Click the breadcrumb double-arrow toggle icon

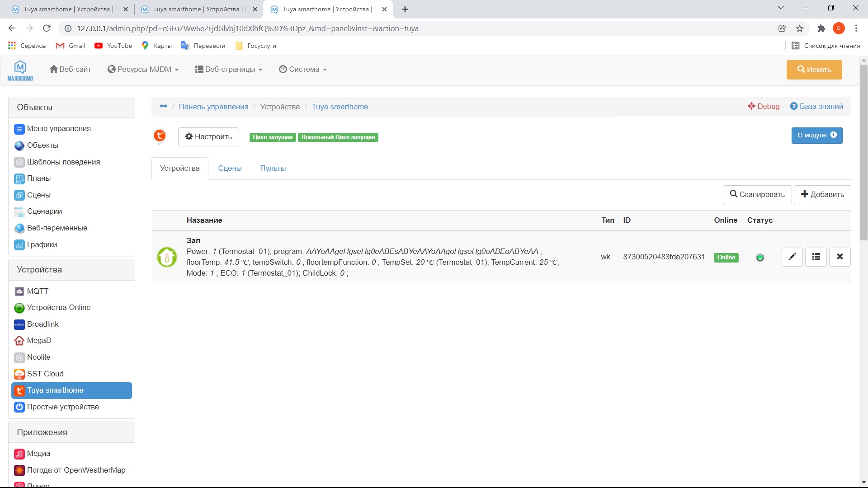163,106
